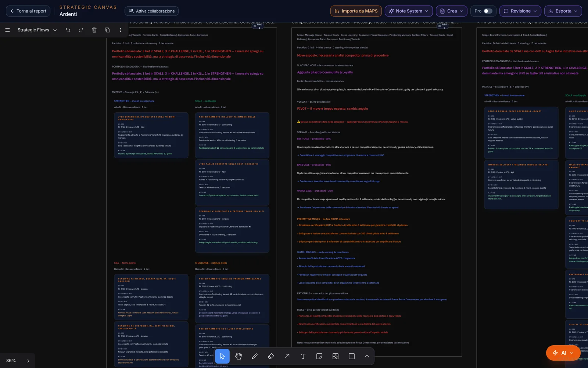Select the pencil draw tool
This screenshot has width=588, height=368.
(x=255, y=356)
